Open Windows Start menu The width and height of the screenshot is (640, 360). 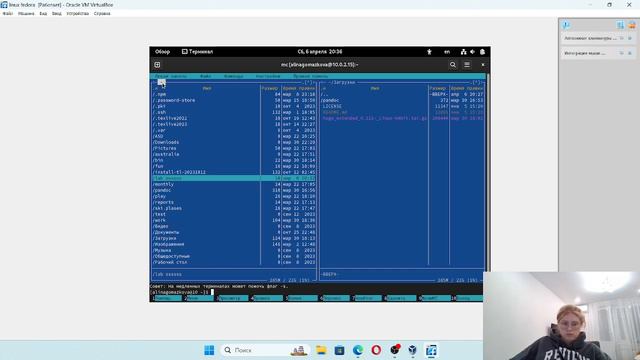click(209, 350)
